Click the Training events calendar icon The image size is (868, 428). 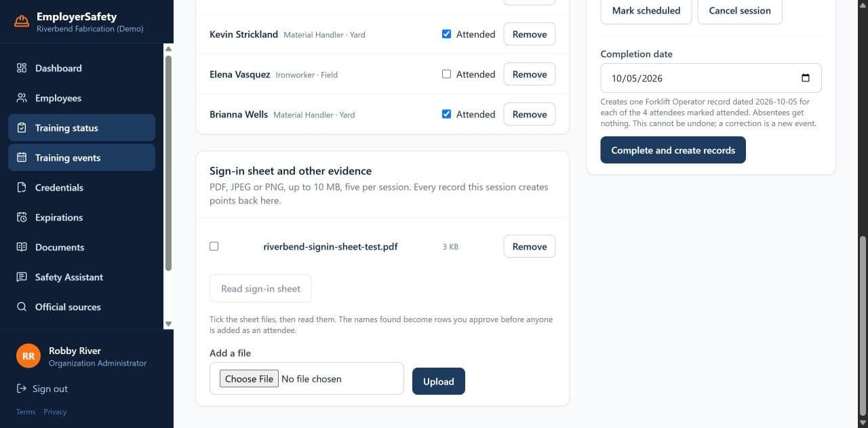[x=22, y=157]
